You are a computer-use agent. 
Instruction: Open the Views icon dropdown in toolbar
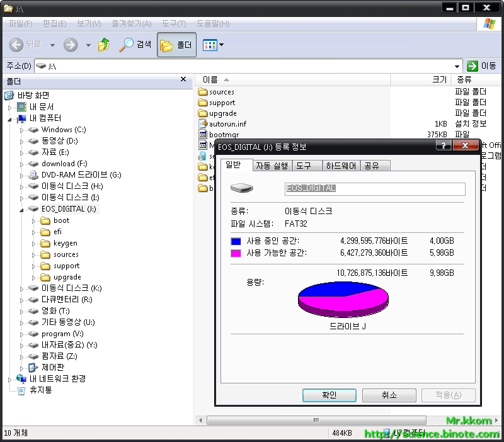(x=213, y=45)
